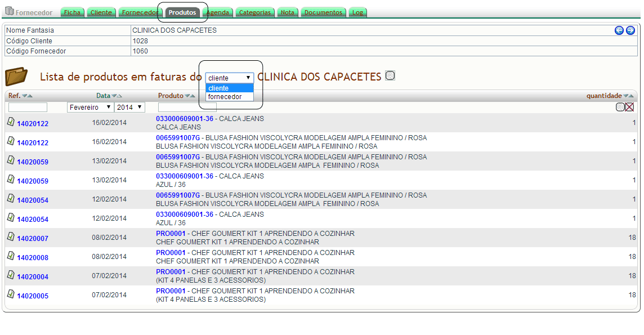Click the search icon beside CLINICA DOS CAPACETES heading
Image resolution: width=644 pixels, height=335 pixels.
pos(390,75)
